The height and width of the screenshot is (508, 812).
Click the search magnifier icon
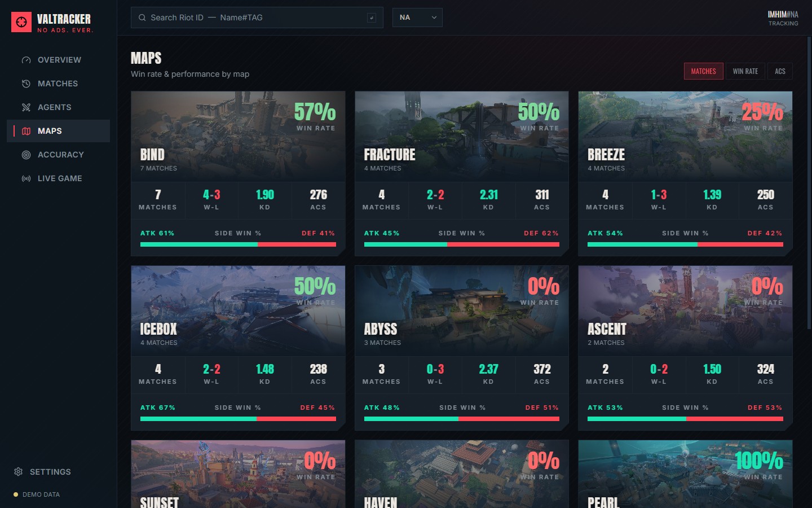[142, 17]
